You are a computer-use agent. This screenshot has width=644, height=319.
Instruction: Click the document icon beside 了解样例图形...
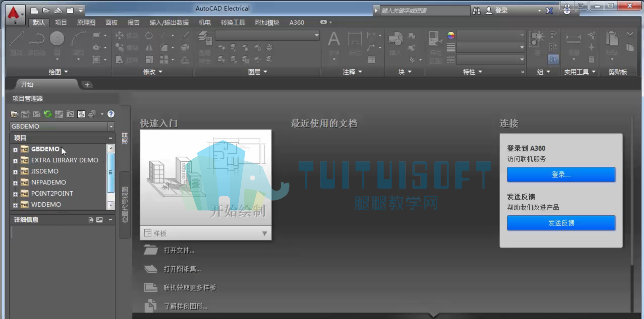[x=151, y=306]
